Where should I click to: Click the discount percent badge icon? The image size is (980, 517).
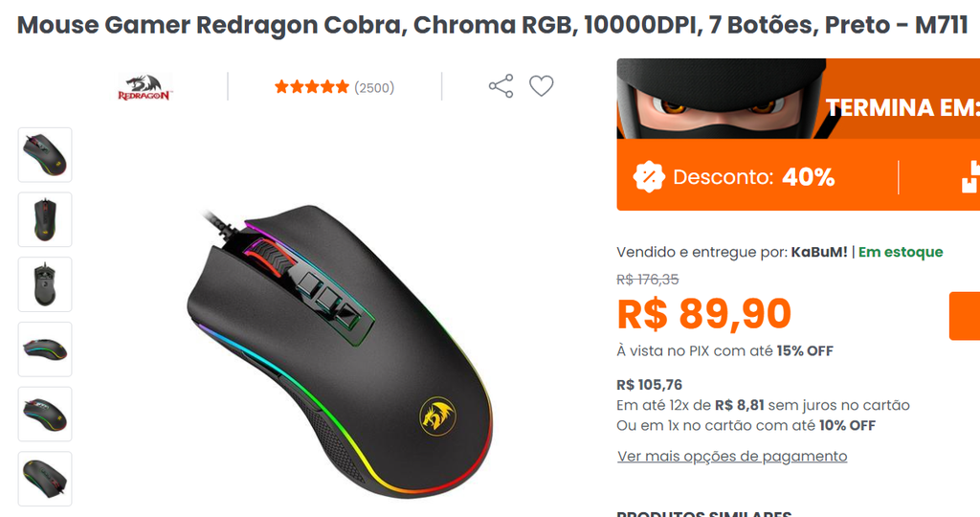tap(649, 177)
